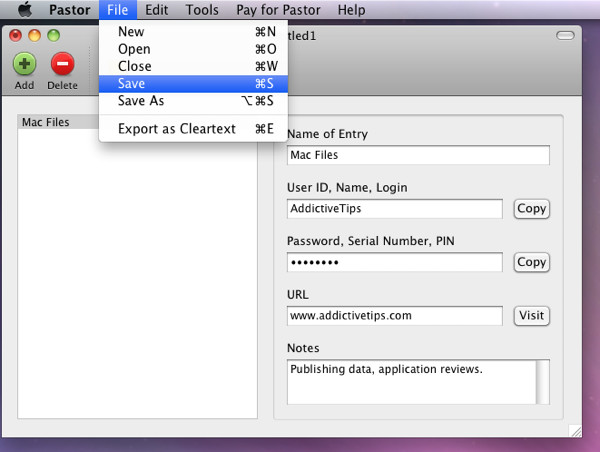Choose Export as Cleartext
The image size is (600, 452).
(193, 129)
